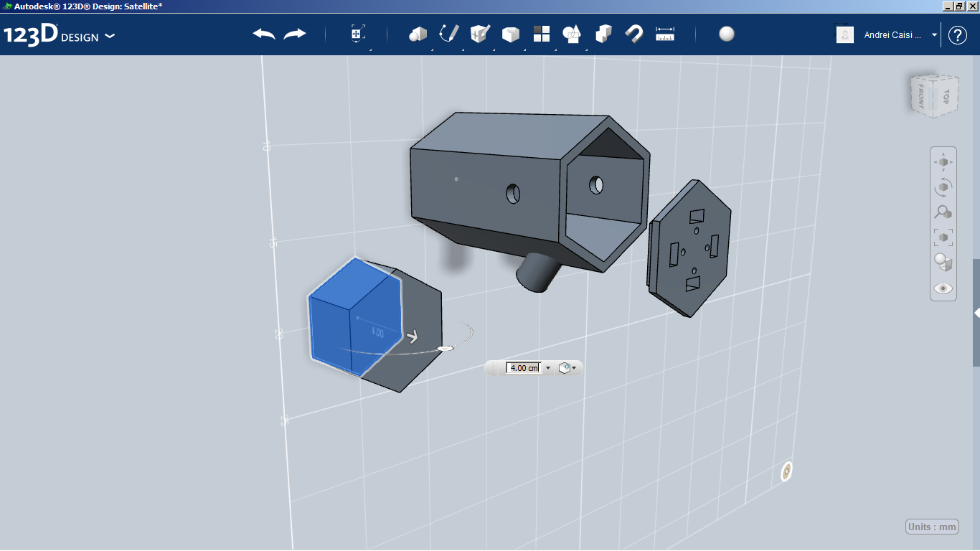This screenshot has width=980, height=551.
Task: Toggle the eye visibility options
Action: coord(943,288)
